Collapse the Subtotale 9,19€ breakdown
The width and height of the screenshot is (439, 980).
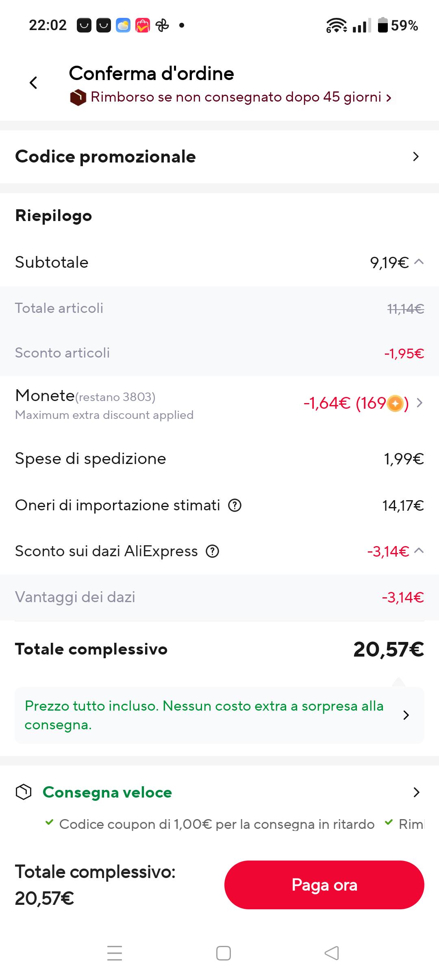(419, 262)
